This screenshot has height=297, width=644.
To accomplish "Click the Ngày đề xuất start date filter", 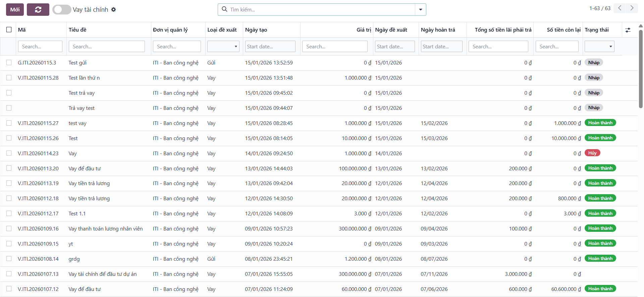I will pos(395,46).
